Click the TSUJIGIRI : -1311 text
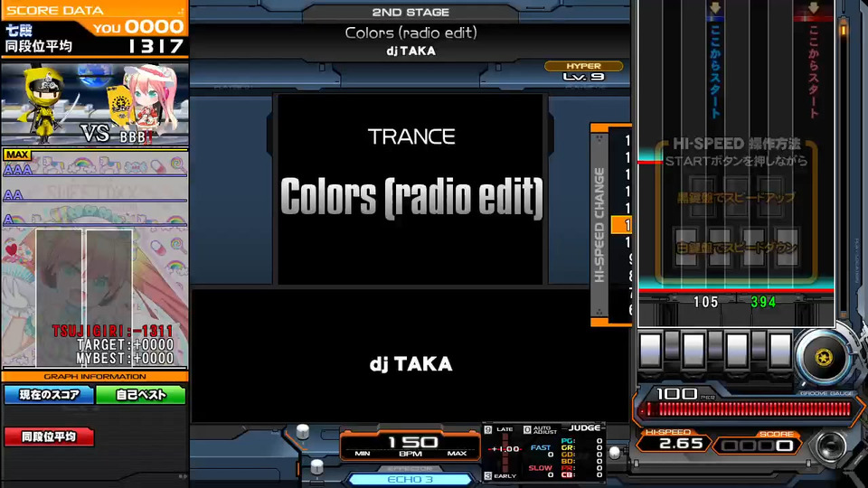 (113, 331)
